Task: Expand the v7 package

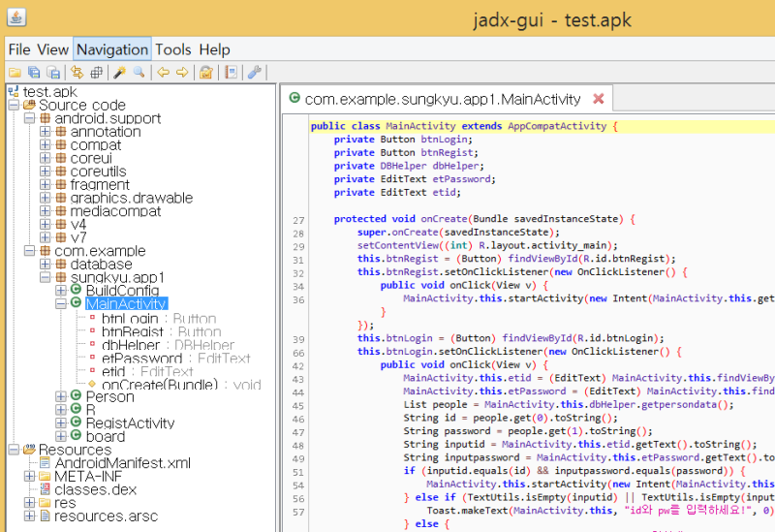Action: click(x=45, y=237)
